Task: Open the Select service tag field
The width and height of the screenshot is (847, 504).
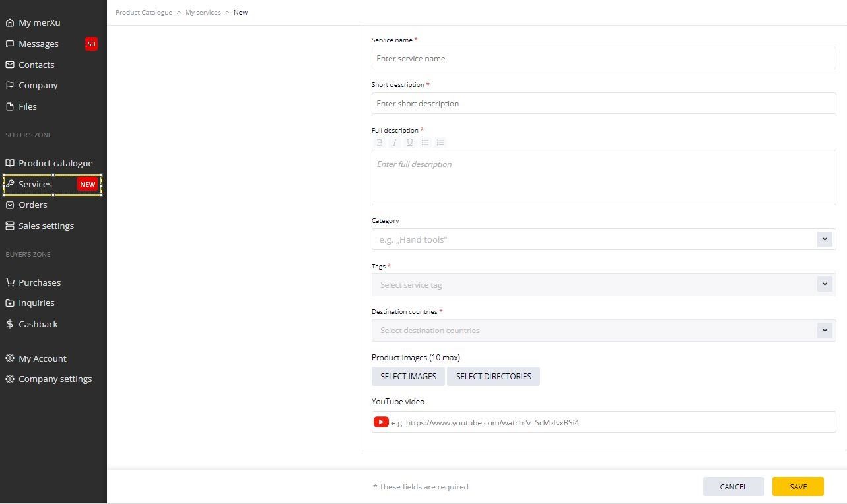Action: (x=603, y=284)
